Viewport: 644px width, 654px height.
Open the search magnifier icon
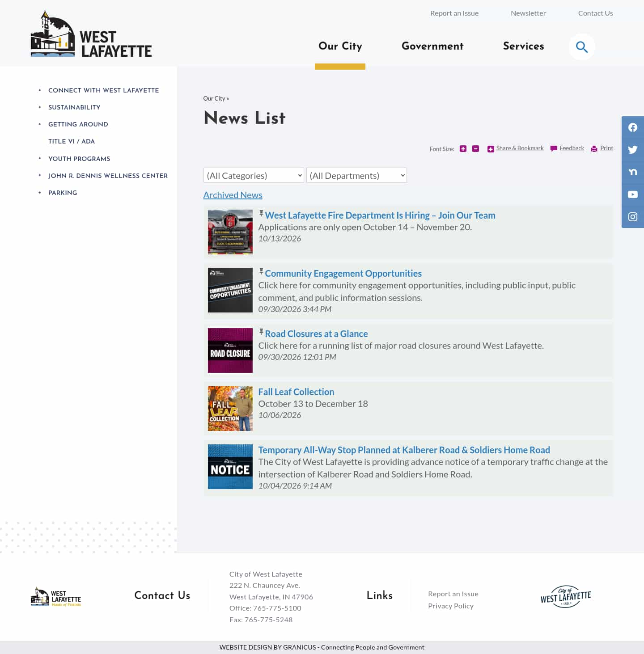click(581, 46)
